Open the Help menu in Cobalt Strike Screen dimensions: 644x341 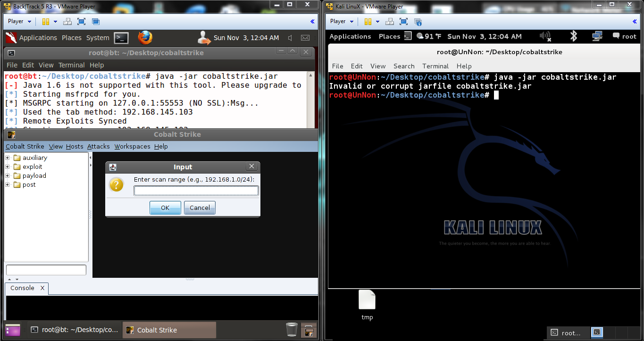(x=161, y=147)
